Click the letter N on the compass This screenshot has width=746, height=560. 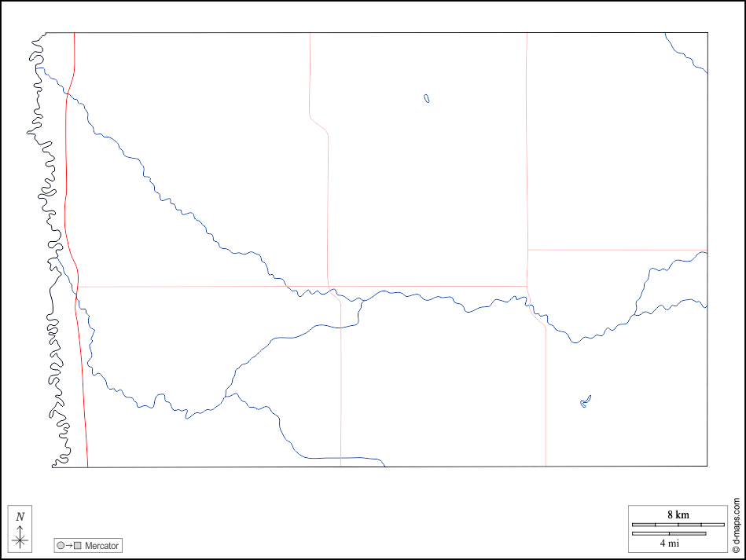[20, 516]
